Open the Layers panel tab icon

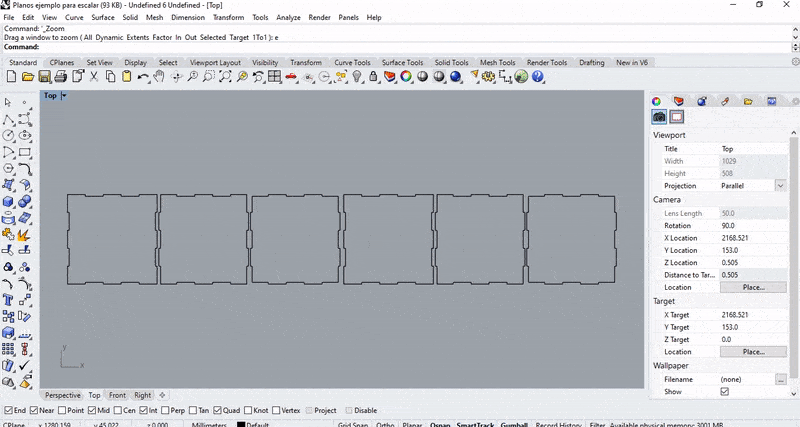pyautogui.click(x=679, y=101)
